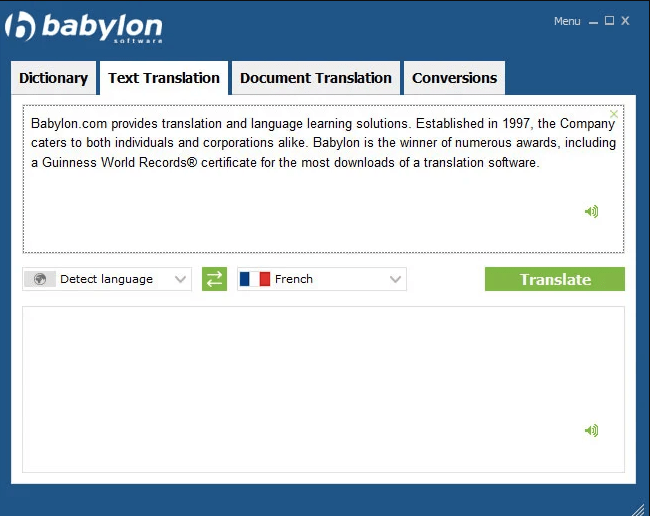Open the Menu in title bar
The width and height of the screenshot is (650, 516).
[x=567, y=21]
